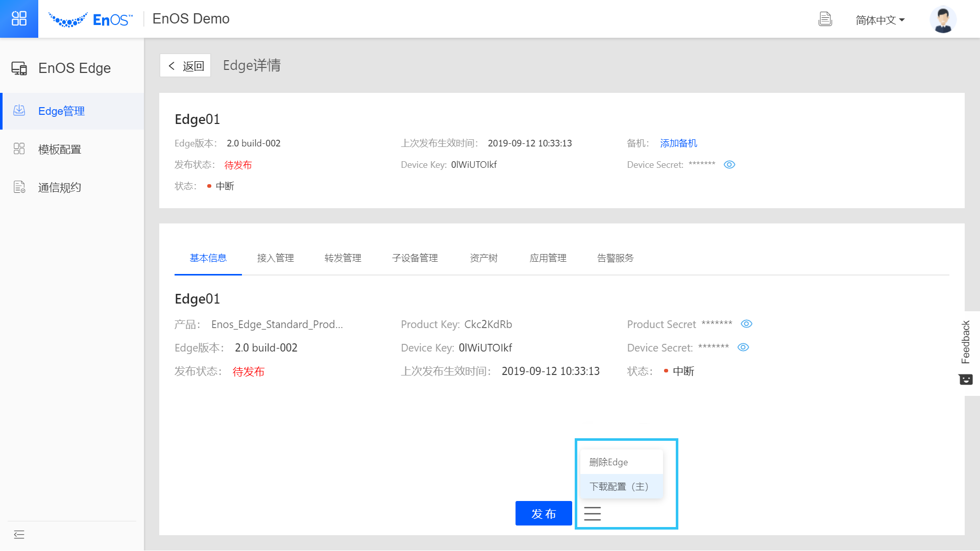Open the hamburger more-actions menu icon
The image size is (980, 551).
pos(592,513)
